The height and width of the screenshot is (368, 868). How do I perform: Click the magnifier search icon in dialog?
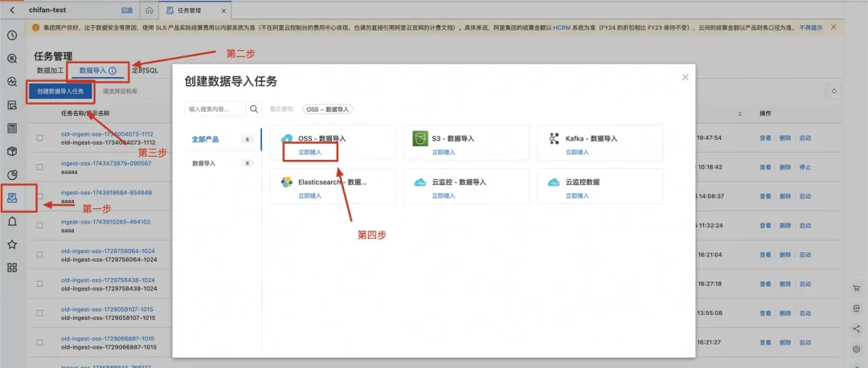tap(254, 109)
